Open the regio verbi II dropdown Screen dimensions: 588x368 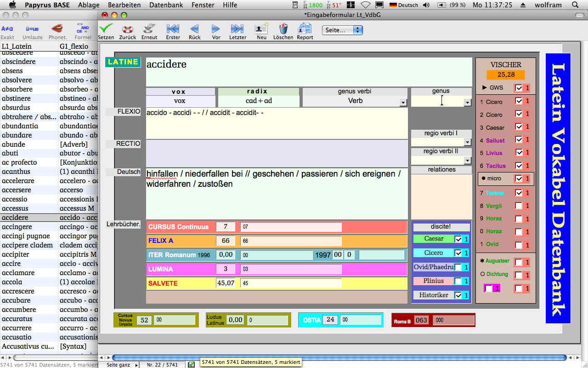(468, 161)
